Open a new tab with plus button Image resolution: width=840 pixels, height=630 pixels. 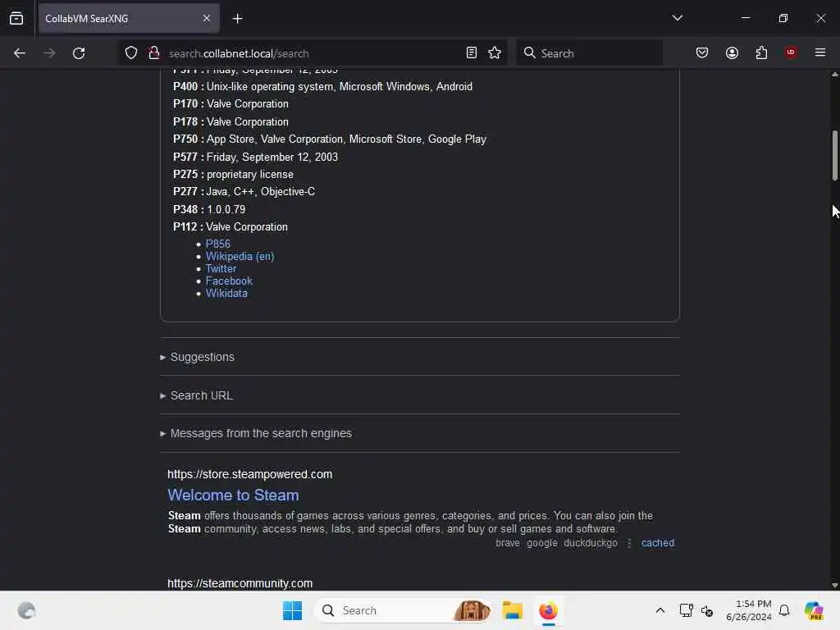click(237, 19)
